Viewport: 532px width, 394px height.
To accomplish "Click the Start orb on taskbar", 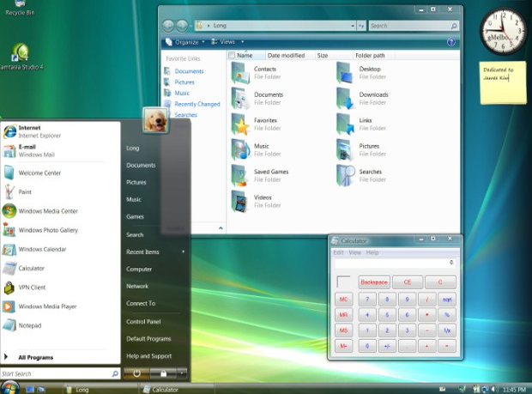I will coord(9,387).
